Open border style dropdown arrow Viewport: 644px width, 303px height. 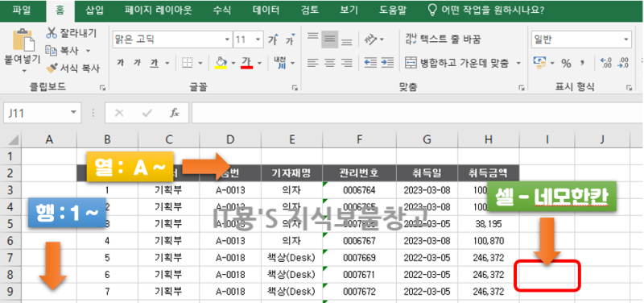coord(200,64)
